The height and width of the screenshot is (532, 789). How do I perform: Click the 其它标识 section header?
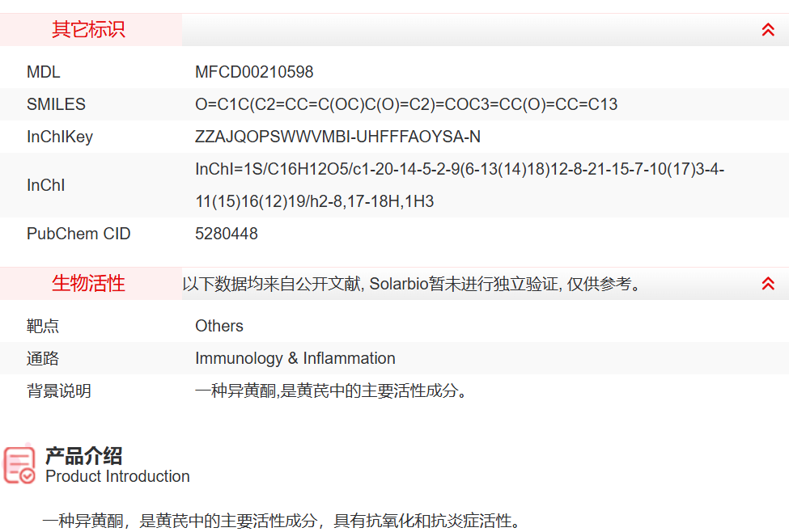coord(89,30)
